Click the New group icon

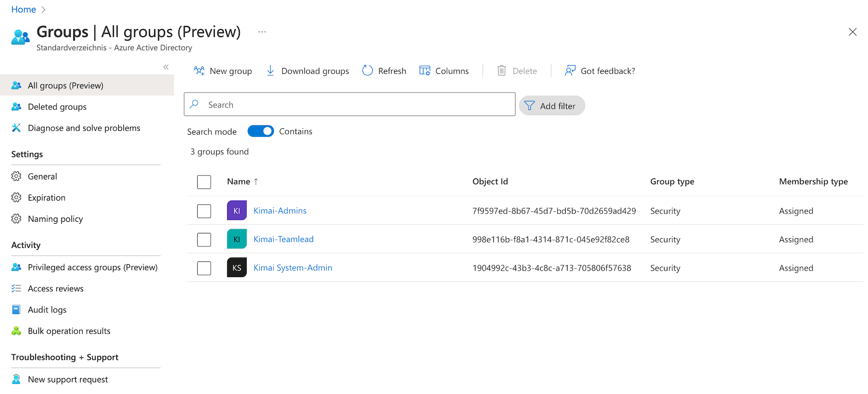(199, 71)
